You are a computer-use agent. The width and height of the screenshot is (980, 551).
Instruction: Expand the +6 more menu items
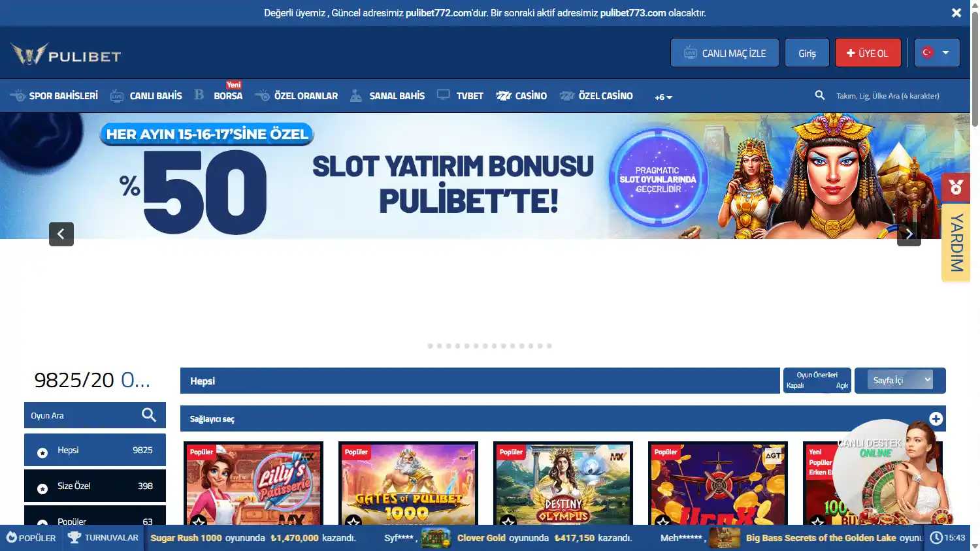663,97
